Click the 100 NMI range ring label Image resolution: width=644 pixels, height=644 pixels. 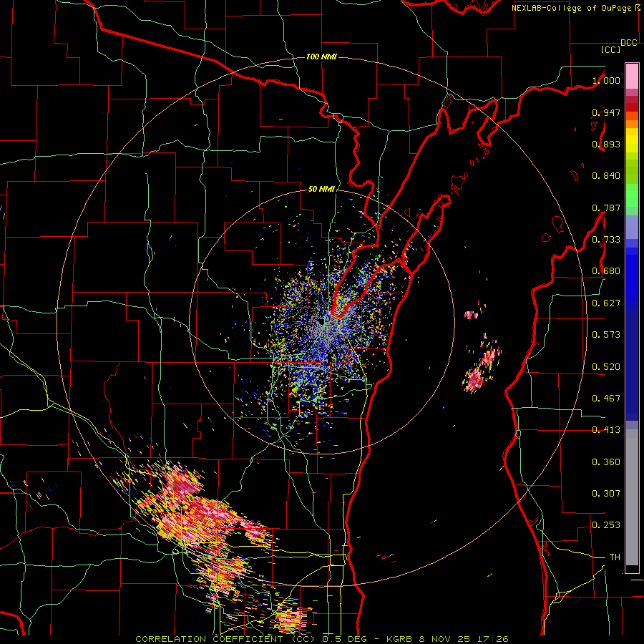tap(321, 57)
